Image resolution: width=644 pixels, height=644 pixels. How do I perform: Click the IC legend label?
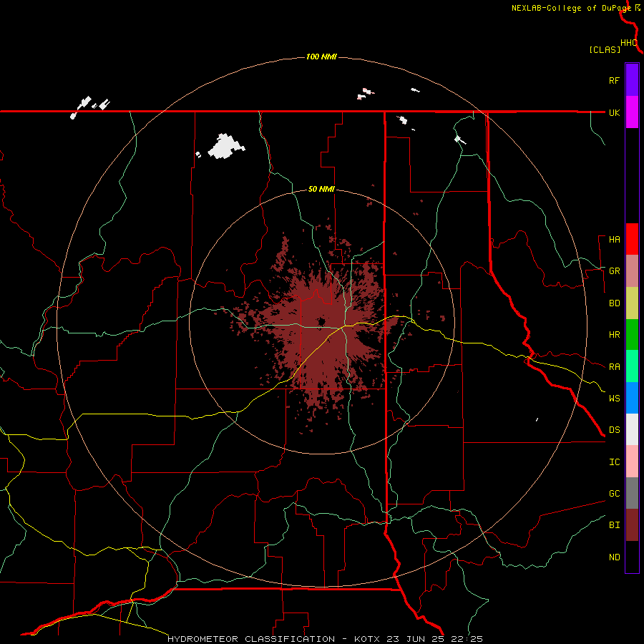click(x=614, y=462)
